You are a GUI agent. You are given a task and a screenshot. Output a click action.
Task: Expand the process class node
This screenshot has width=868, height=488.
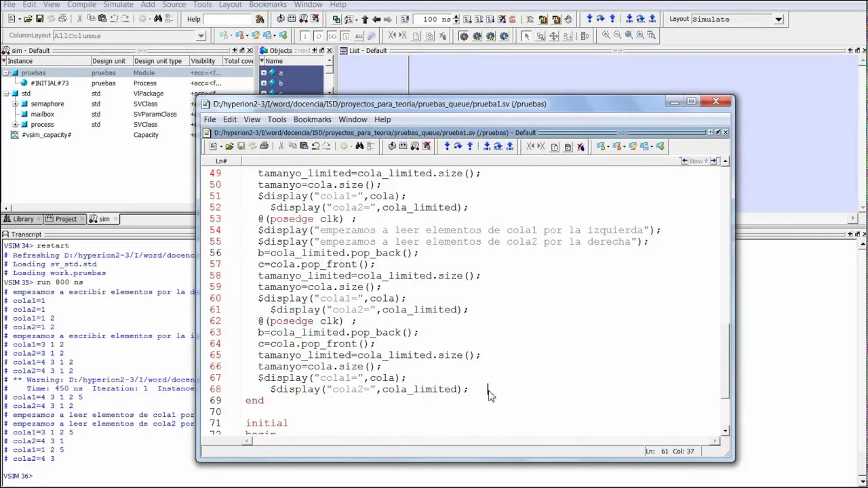point(15,125)
